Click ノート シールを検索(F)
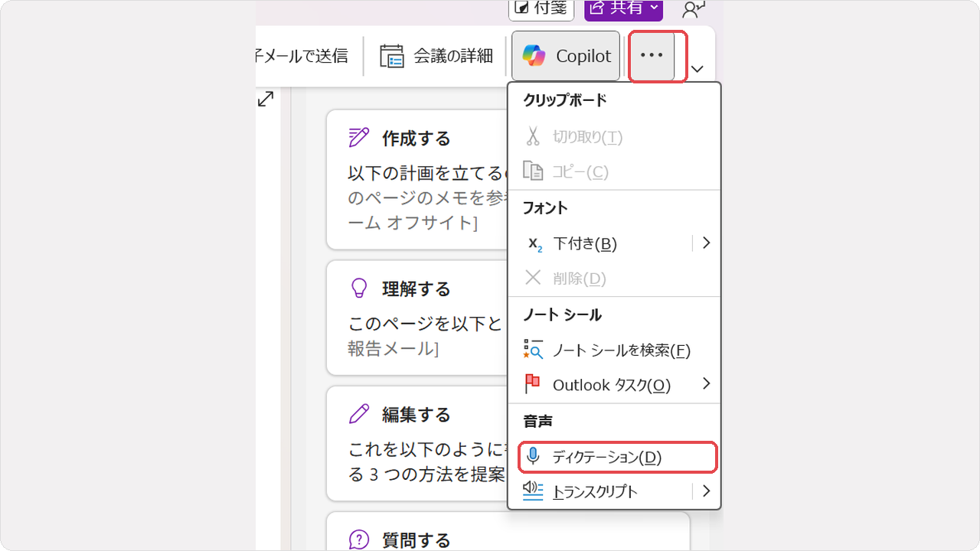Screen dimensions: 980x551 [615, 350]
